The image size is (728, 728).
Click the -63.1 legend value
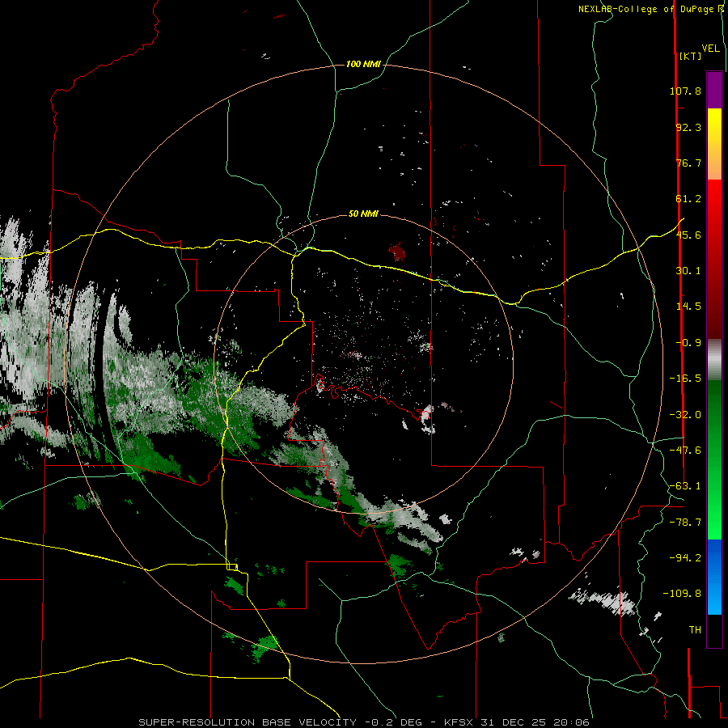[x=685, y=486]
